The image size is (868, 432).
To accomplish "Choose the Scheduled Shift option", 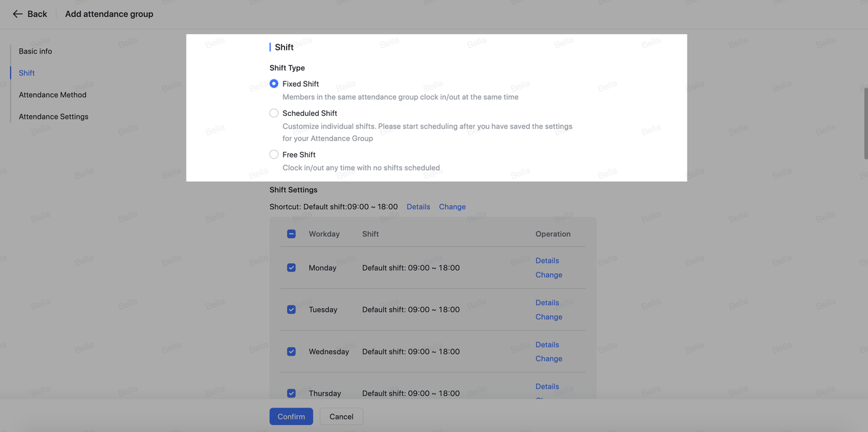I will click(274, 113).
